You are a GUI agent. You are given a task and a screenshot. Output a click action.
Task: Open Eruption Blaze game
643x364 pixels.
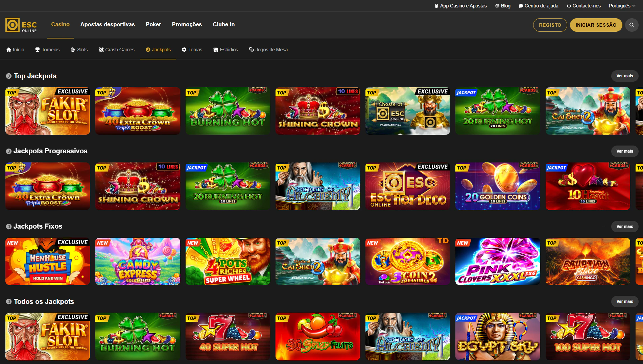coord(588,261)
